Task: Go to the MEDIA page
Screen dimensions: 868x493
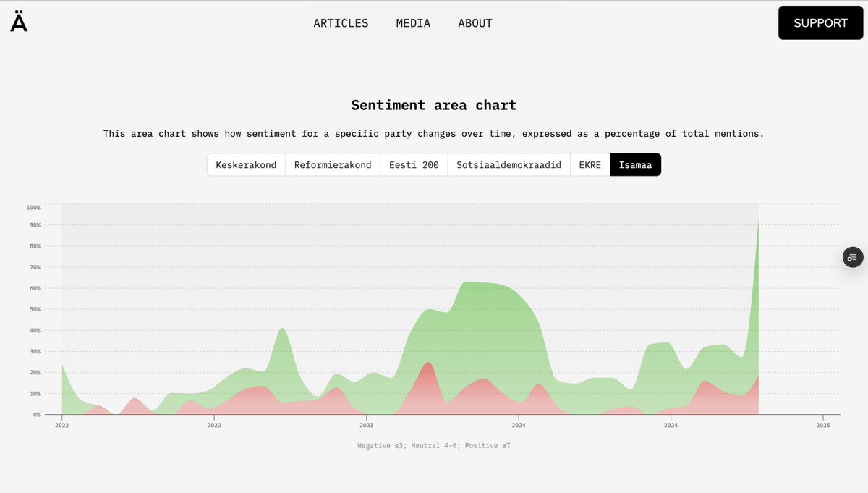Action: pyautogui.click(x=413, y=23)
